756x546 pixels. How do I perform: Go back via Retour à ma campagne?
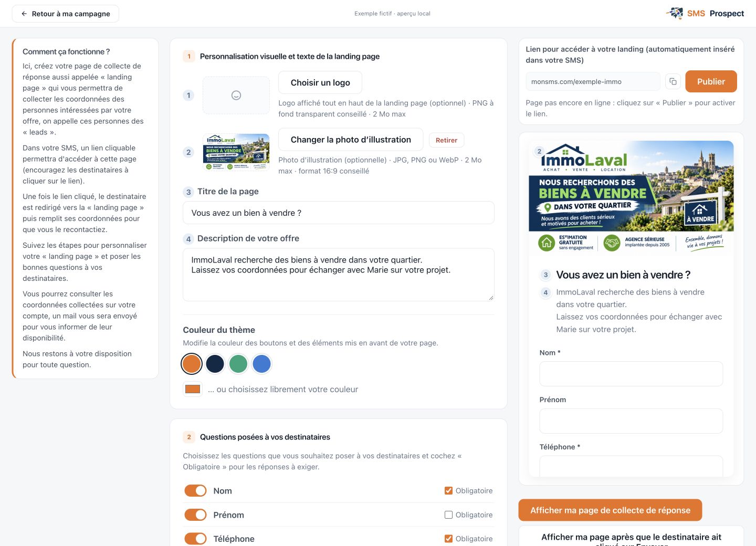66,14
